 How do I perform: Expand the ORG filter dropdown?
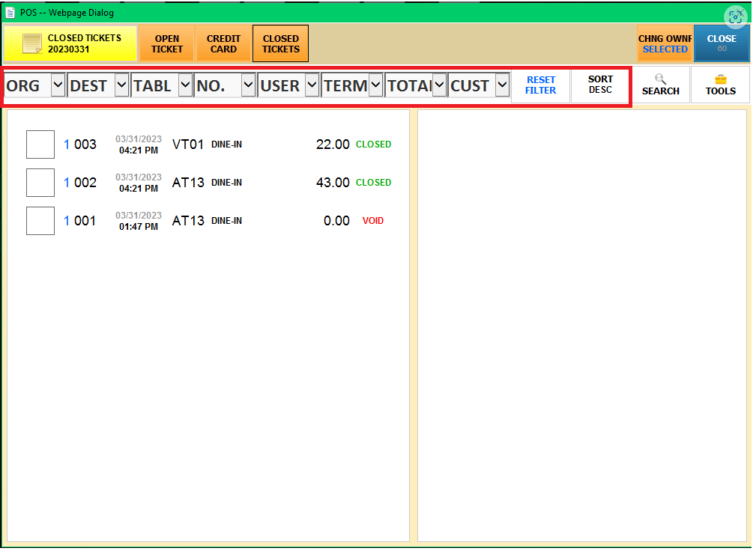pyautogui.click(x=58, y=85)
